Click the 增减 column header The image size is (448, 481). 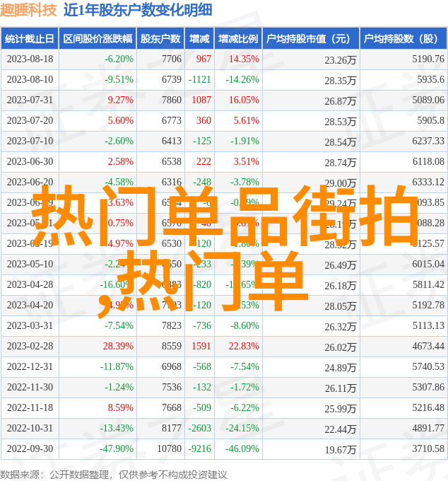tap(199, 39)
